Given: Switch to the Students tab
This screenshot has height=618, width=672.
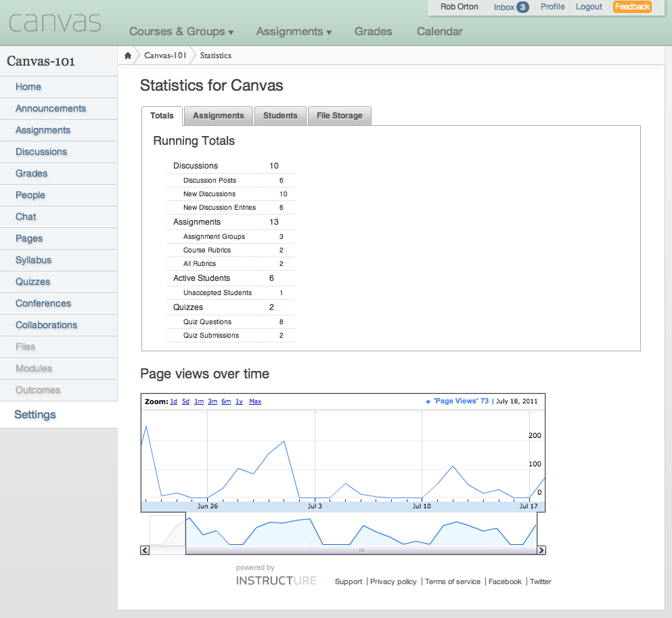Looking at the screenshot, I should click(280, 116).
